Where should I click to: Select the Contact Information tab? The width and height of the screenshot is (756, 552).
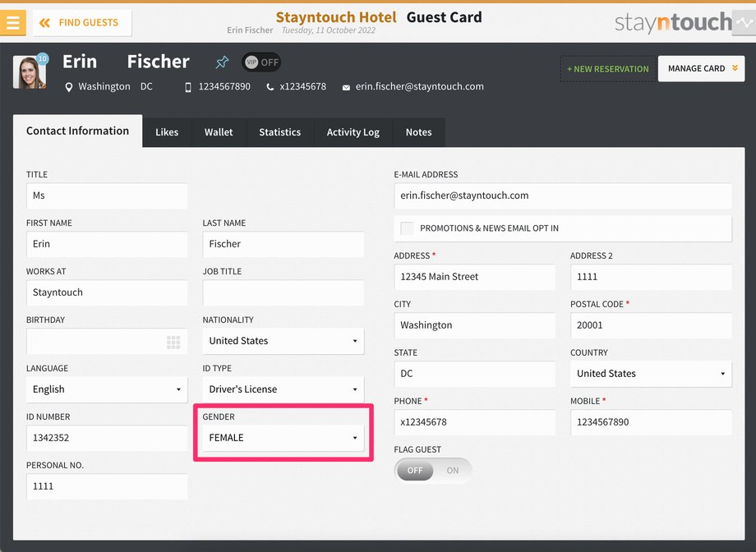(x=77, y=131)
